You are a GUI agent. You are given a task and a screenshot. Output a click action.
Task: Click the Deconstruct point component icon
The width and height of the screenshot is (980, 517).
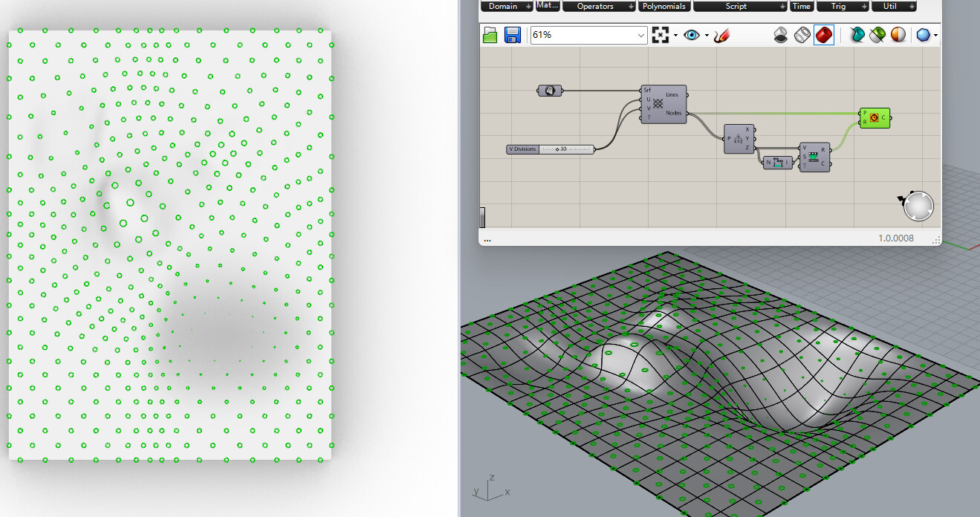click(x=739, y=139)
